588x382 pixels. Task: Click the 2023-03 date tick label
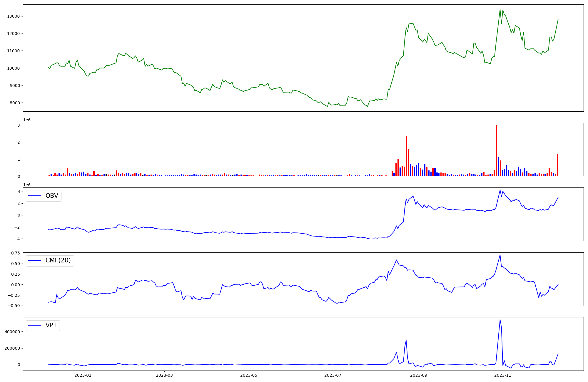point(164,375)
